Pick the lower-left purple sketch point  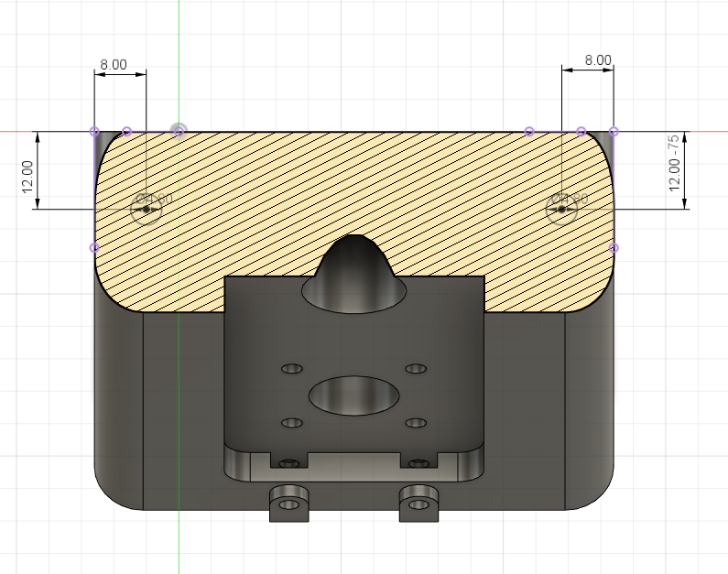(94, 248)
